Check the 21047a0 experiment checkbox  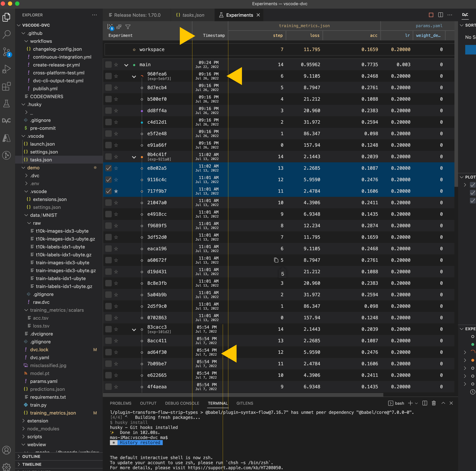pyautogui.click(x=108, y=203)
